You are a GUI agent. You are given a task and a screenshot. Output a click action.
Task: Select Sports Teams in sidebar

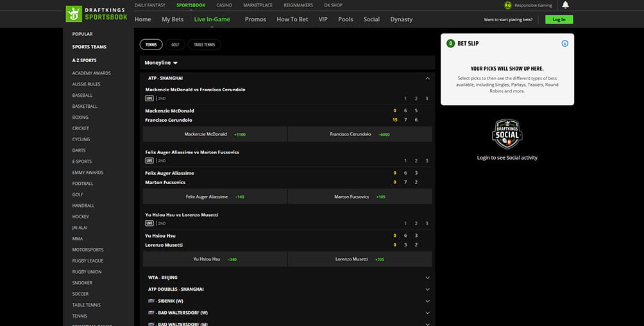coord(89,47)
